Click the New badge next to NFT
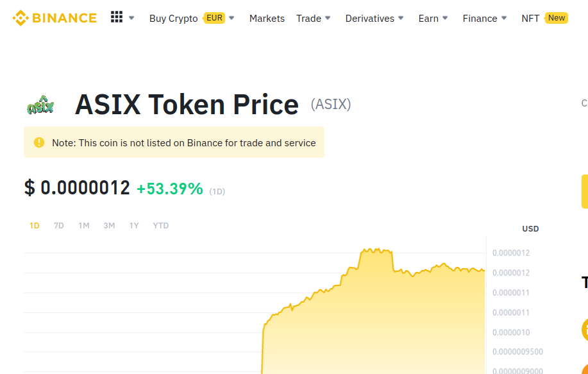The height and width of the screenshot is (374, 588). [x=557, y=18]
